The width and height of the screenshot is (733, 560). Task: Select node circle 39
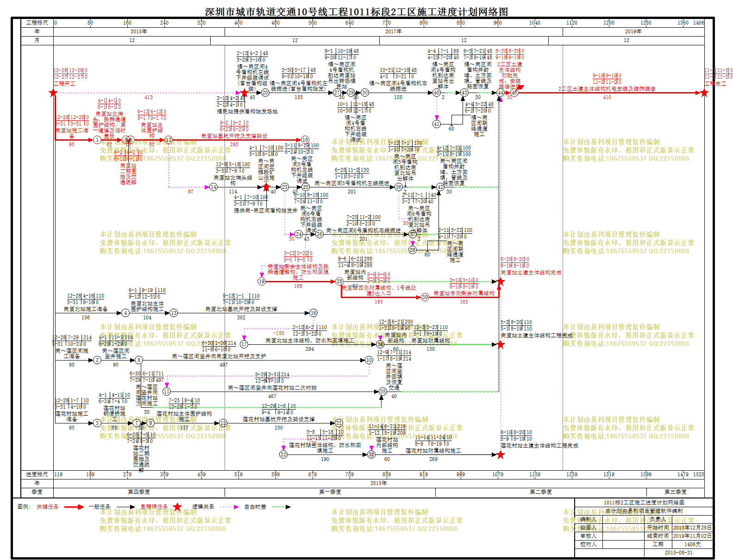[425, 297]
